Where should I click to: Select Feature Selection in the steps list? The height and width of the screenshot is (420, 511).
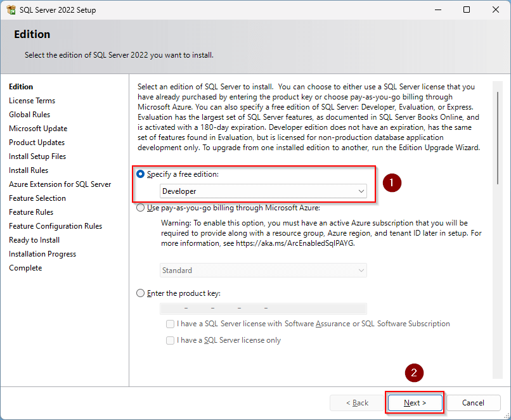tap(37, 198)
